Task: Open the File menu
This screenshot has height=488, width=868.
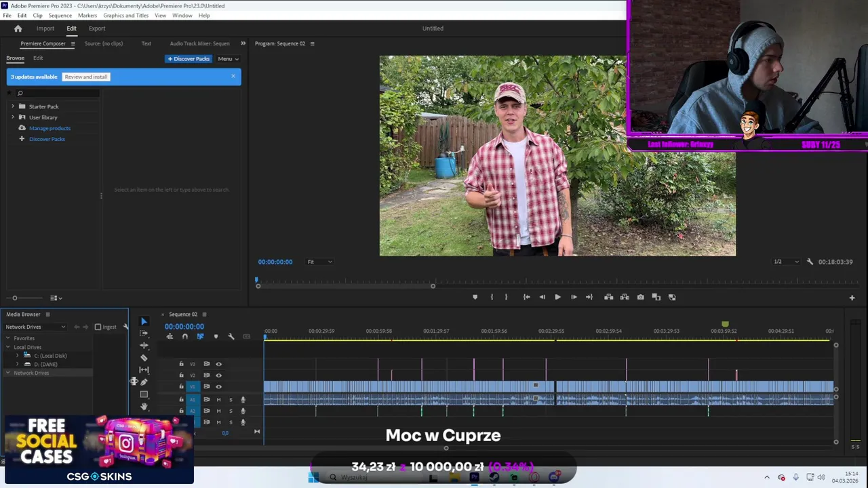Action: [x=7, y=15]
